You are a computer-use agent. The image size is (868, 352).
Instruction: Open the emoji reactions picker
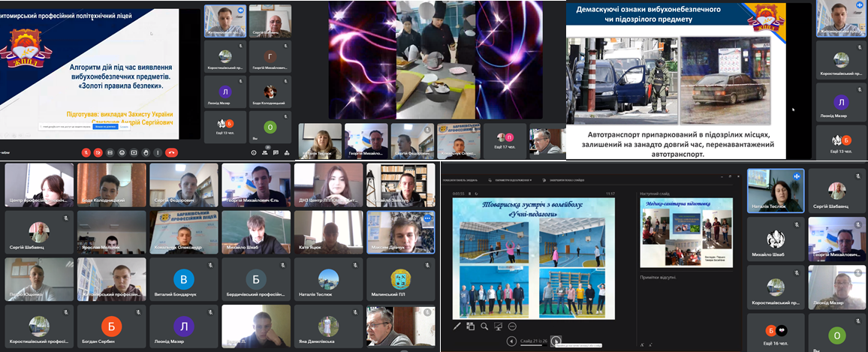122,152
